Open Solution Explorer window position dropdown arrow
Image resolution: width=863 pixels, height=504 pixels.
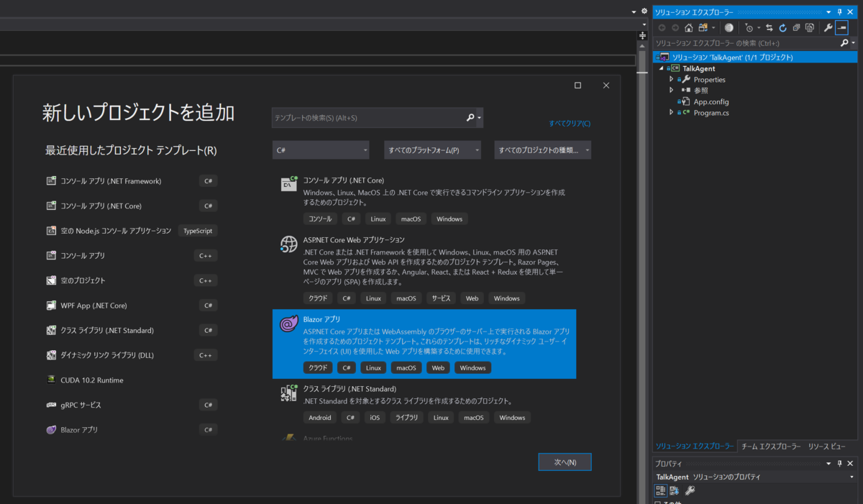pyautogui.click(x=828, y=12)
